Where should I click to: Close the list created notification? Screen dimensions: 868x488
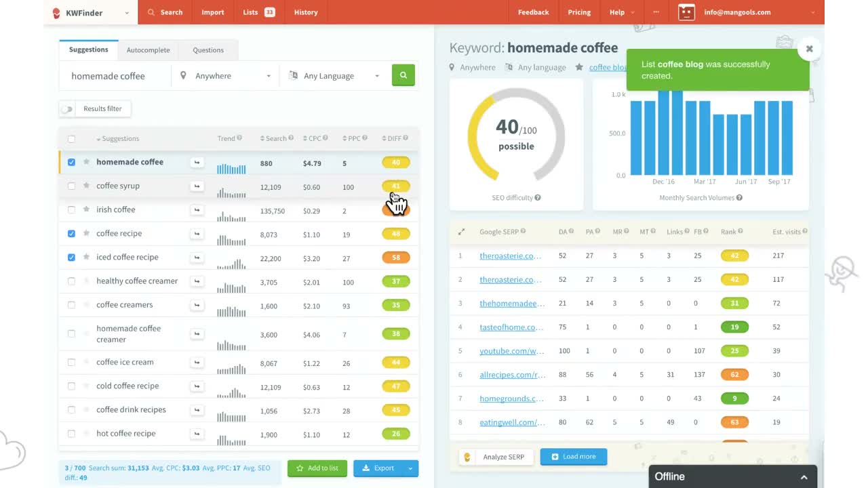(809, 49)
